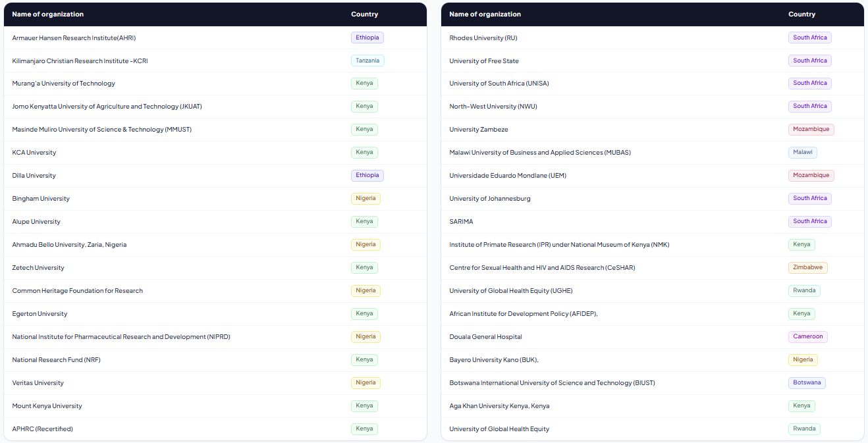Click University of South Africa (UNISA)
Image resolution: width=868 pixels, height=443 pixels.
pyautogui.click(x=499, y=84)
